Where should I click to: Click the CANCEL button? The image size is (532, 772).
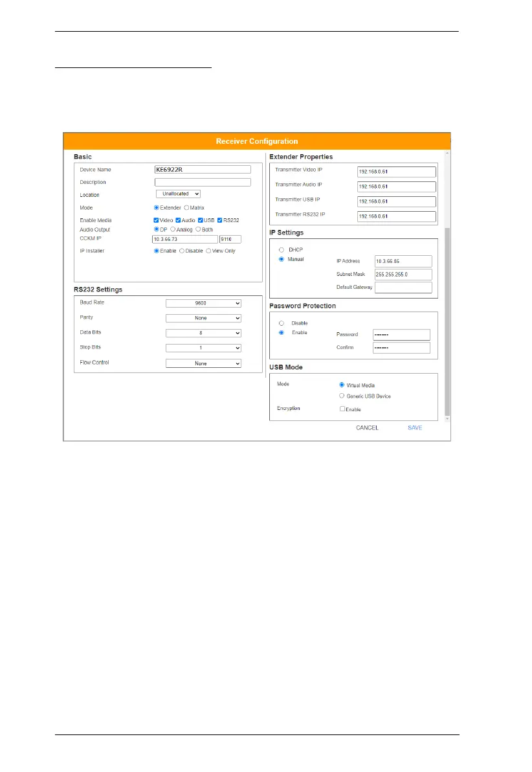pos(367,428)
